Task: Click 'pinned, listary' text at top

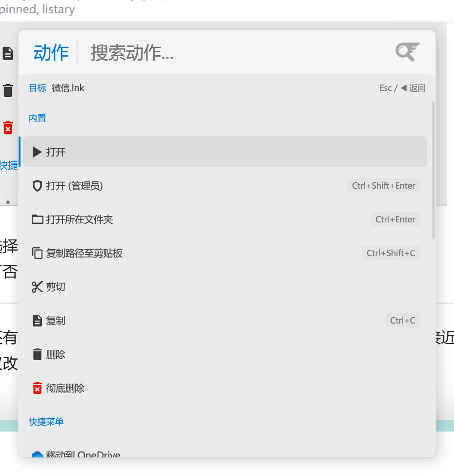Action: point(37,9)
